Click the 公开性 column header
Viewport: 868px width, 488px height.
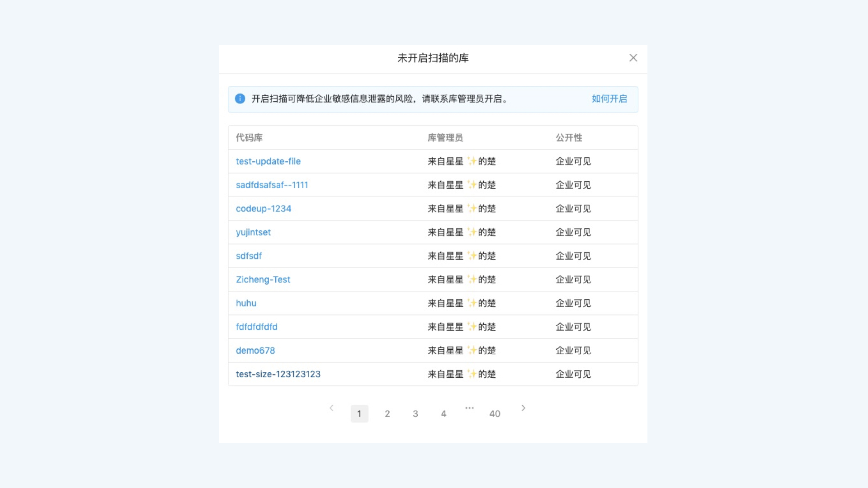[569, 138]
